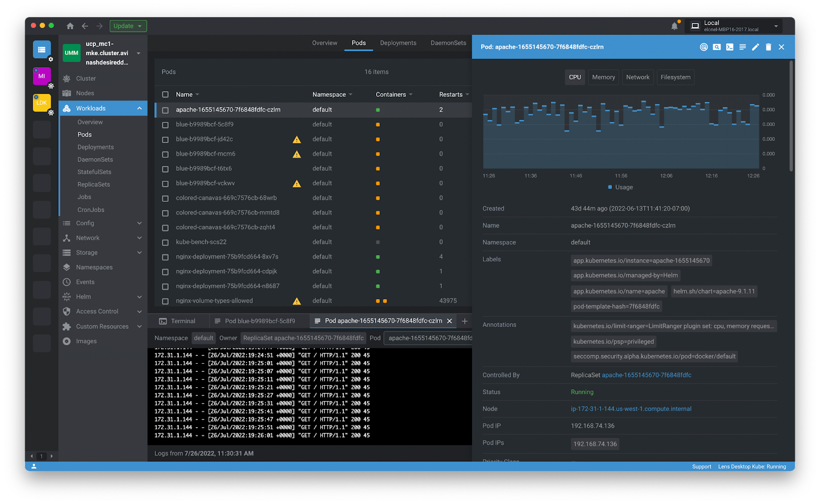This screenshot has height=504, width=820.
Task: Go to previous hotbar with left arrow
Action: pyautogui.click(x=32, y=456)
